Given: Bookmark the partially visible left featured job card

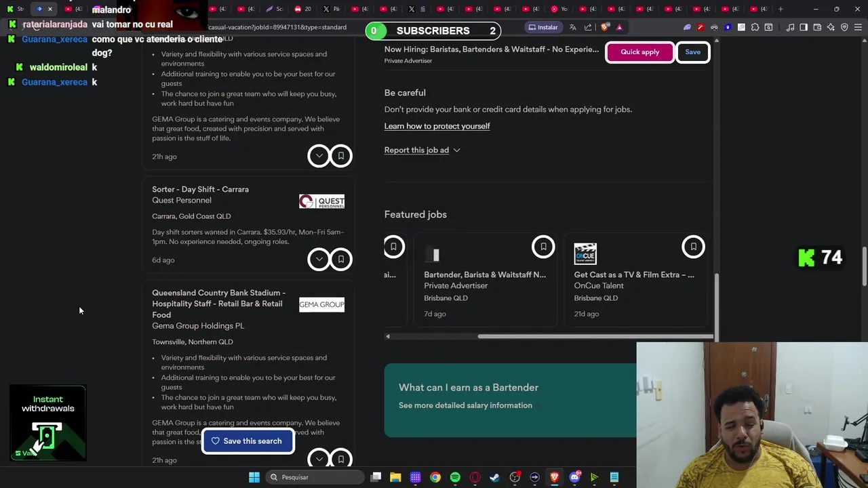Looking at the screenshot, I should tap(393, 247).
